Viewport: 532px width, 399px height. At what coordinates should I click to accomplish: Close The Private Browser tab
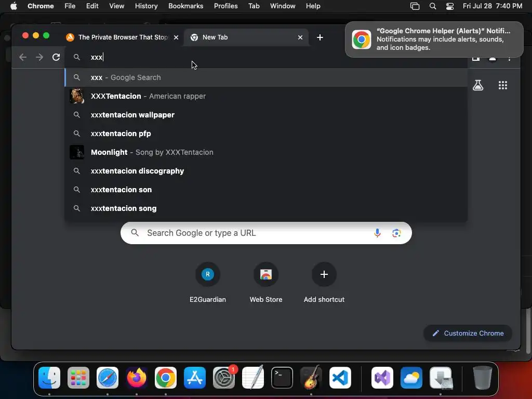click(176, 37)
